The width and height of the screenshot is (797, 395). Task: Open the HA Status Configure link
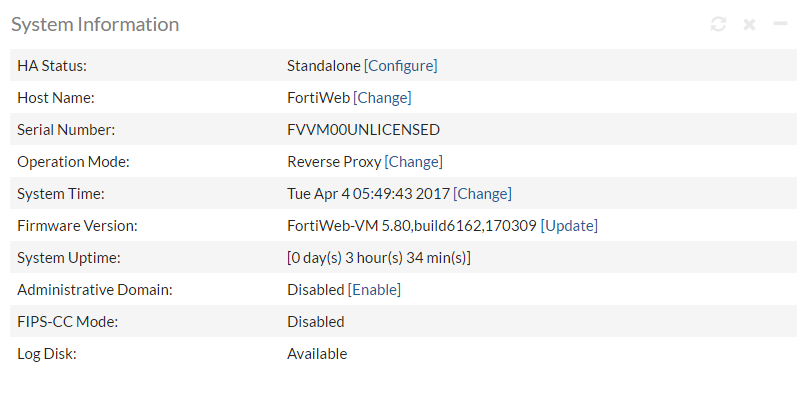(401, 66)
